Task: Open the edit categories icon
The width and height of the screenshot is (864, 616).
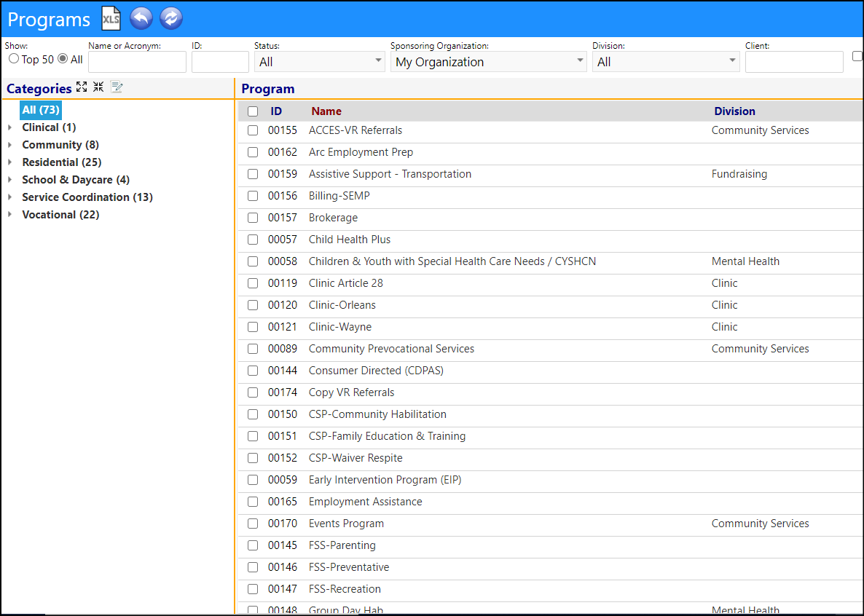Action: click(117, 87)
